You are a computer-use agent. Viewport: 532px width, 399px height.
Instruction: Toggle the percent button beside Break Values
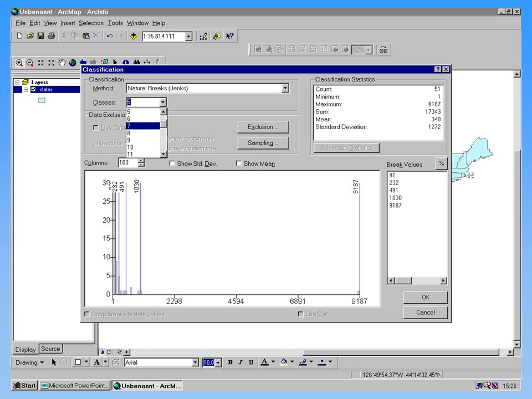(442, 163)
